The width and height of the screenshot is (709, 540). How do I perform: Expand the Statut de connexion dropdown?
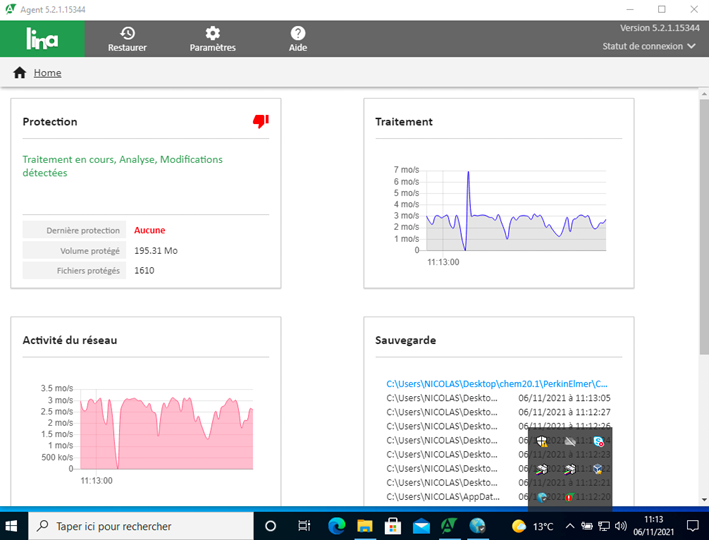(x=649, y=46)
